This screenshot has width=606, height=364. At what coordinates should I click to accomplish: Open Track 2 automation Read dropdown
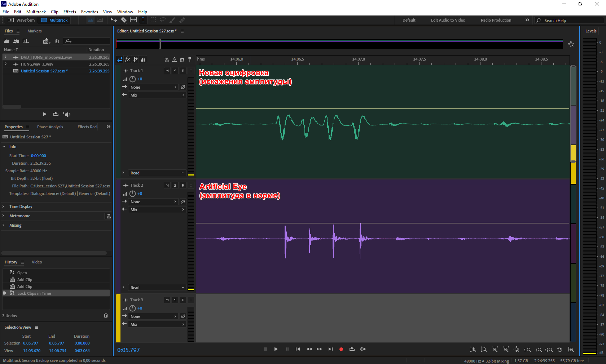[157, 288]
